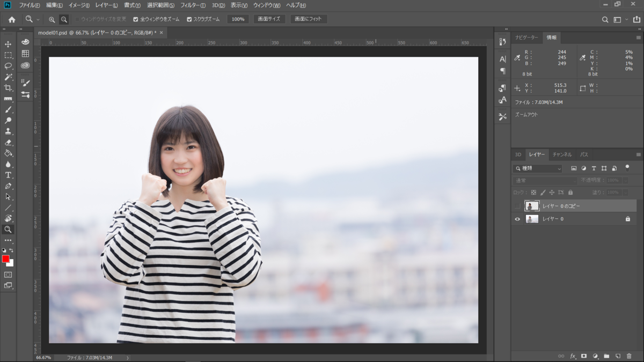The height and width of the screenshot is (362, 644).
Task: Select the Lasso tool
Action: [x=8, y=67]
